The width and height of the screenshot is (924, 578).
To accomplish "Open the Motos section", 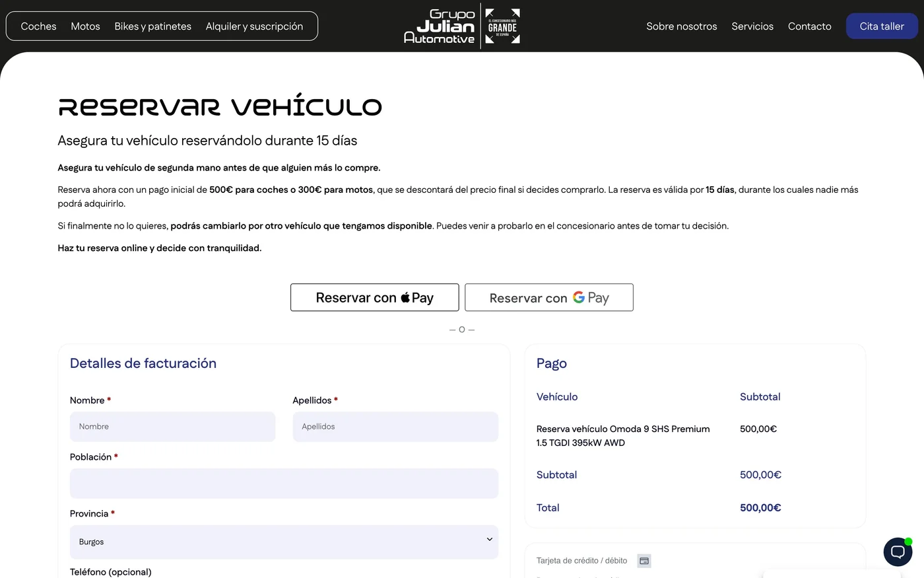I will 85,26.
